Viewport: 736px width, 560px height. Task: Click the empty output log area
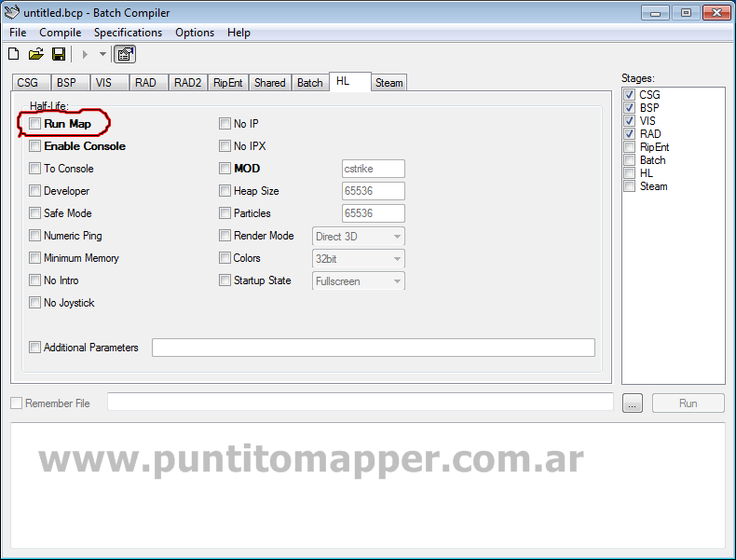coord(368,485)
